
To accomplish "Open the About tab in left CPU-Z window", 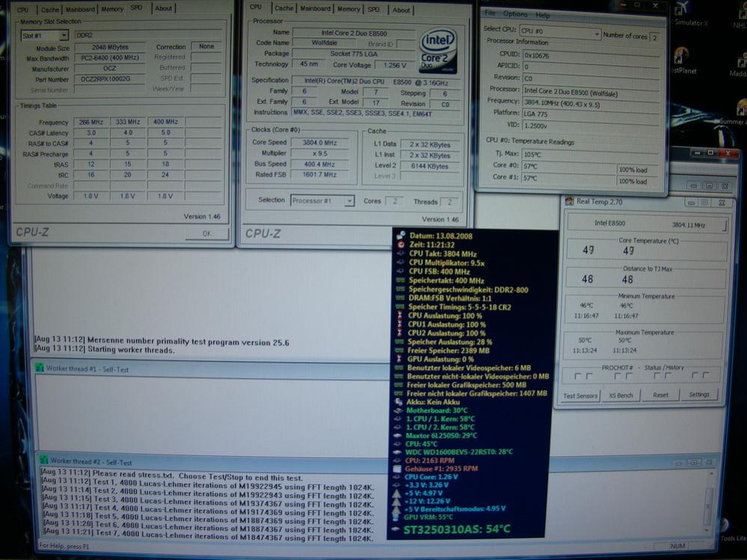I will (164, 8).
